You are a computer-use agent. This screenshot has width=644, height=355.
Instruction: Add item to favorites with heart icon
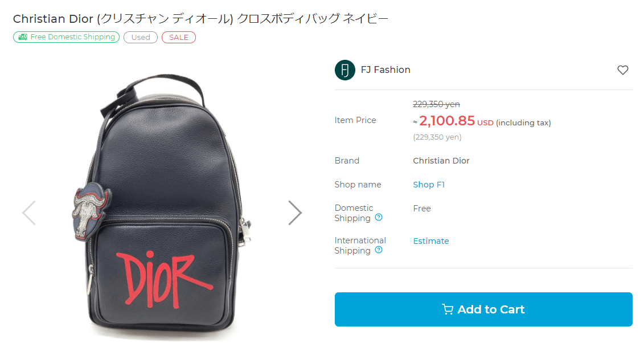(622, 70)
